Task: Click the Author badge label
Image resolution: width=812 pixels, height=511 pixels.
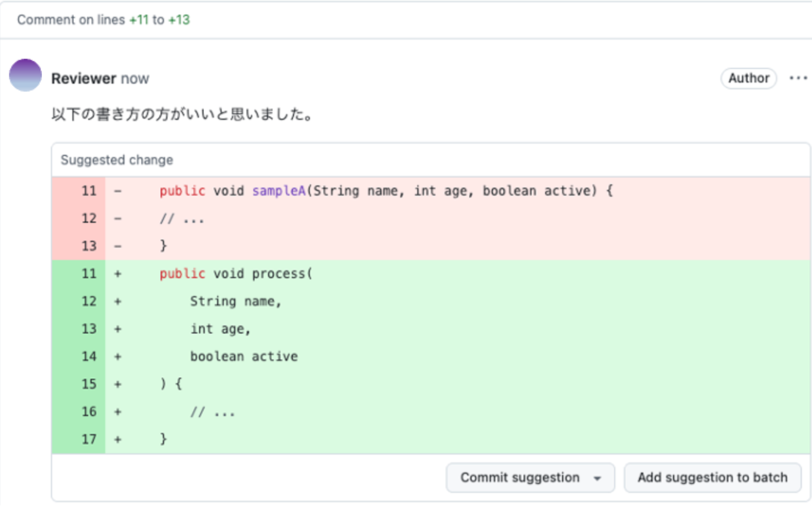Action: tap(748, 78)
